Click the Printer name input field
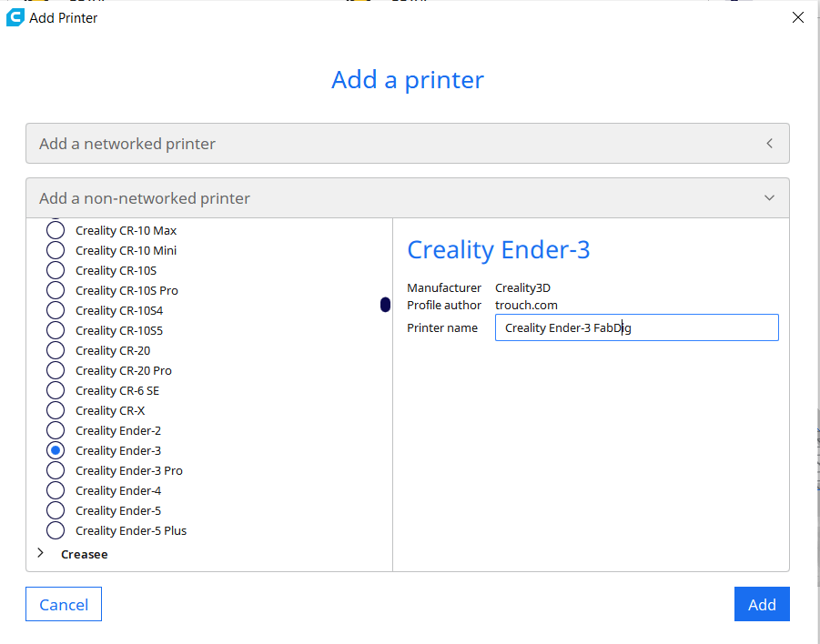820x644 pixels. pyautogui.click(x=636, y=327)
